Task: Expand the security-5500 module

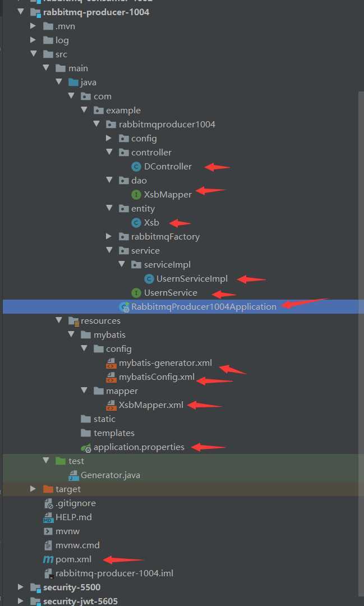Action: (21, 587)
